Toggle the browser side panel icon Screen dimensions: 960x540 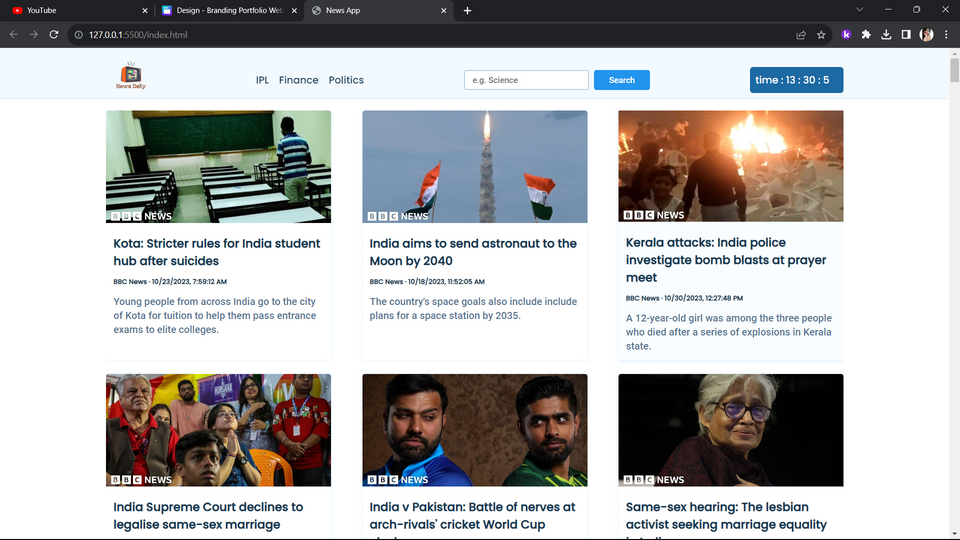tap(906, 35)
